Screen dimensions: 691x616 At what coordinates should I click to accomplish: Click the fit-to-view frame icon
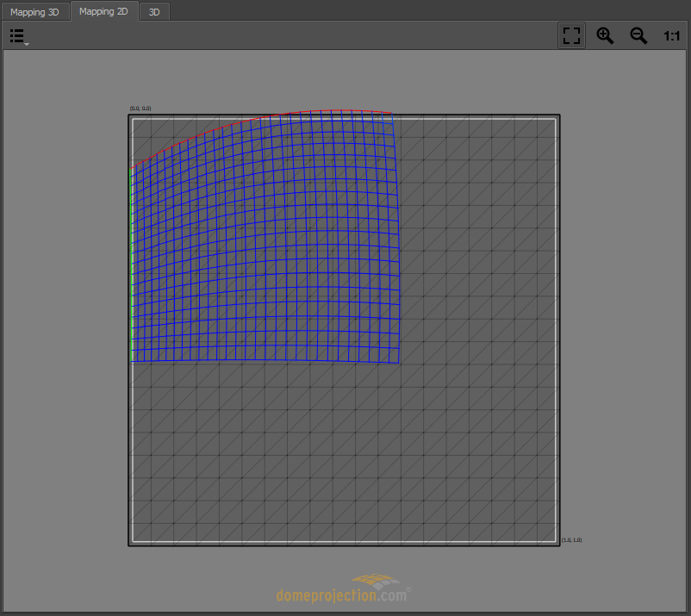pyautogui.click(x=571, y=35)
